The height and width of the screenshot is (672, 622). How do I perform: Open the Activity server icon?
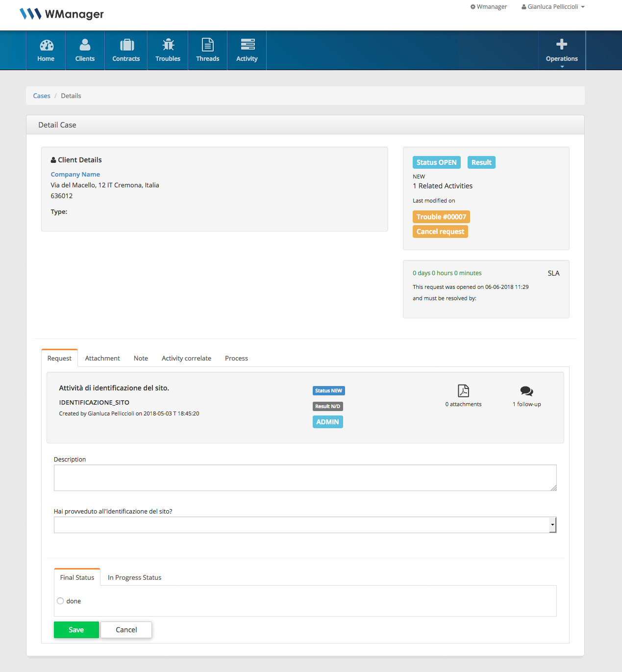247,46
